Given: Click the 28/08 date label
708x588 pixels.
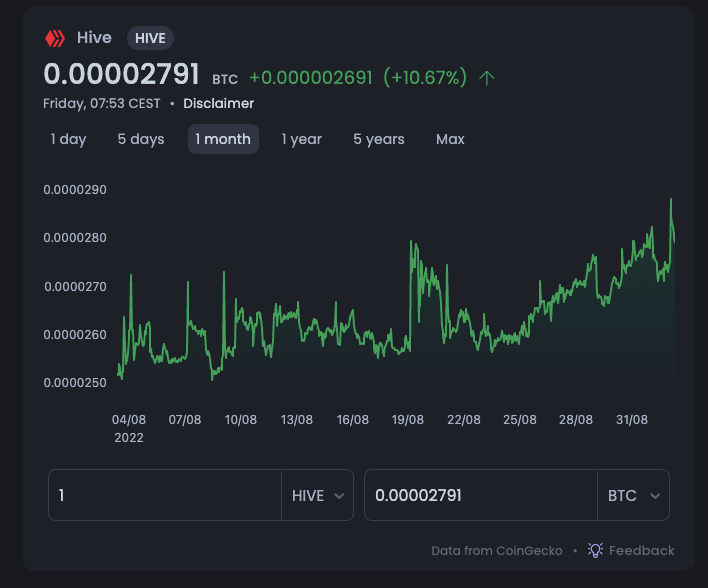Looking at the screenshot, I should click(x=576, y=420).
